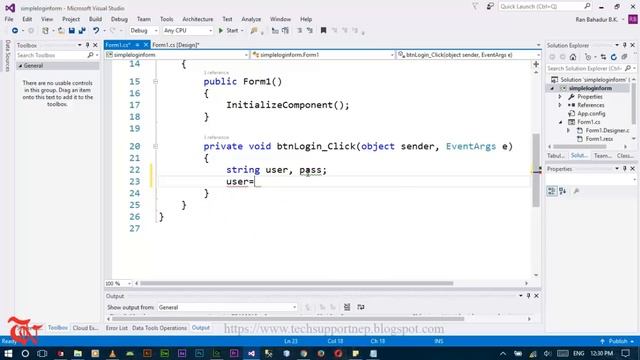Open the Windows Start menu

click(8, 353)
